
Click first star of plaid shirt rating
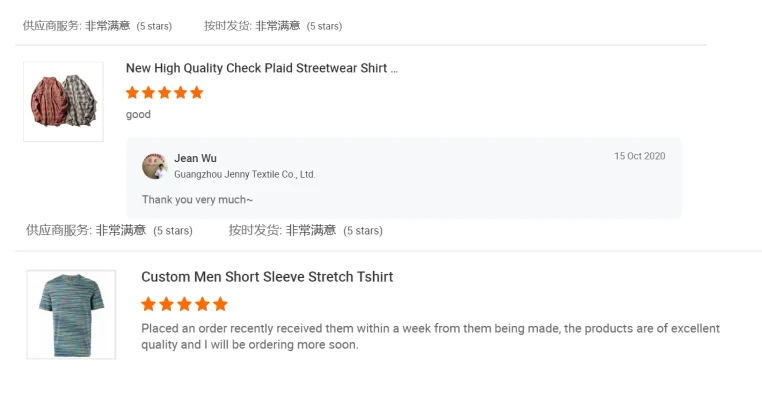point(133,93)
